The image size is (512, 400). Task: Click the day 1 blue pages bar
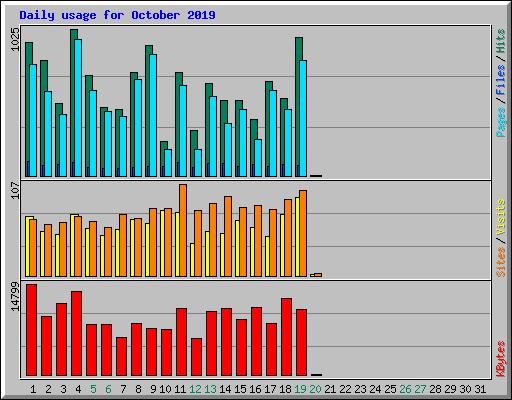pyautogui.click(x=28, y=169)
